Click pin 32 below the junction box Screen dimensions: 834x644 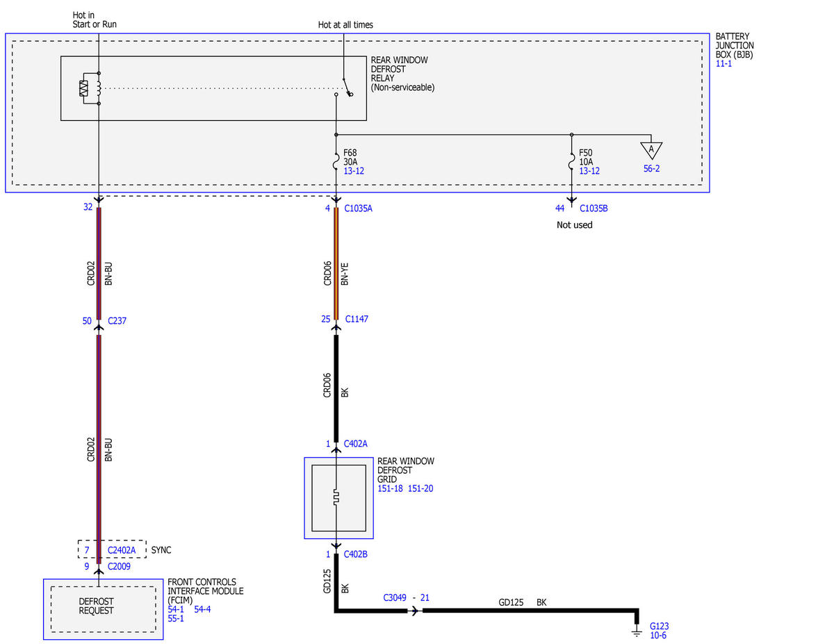pyautogui.click(x=88, y=206)
